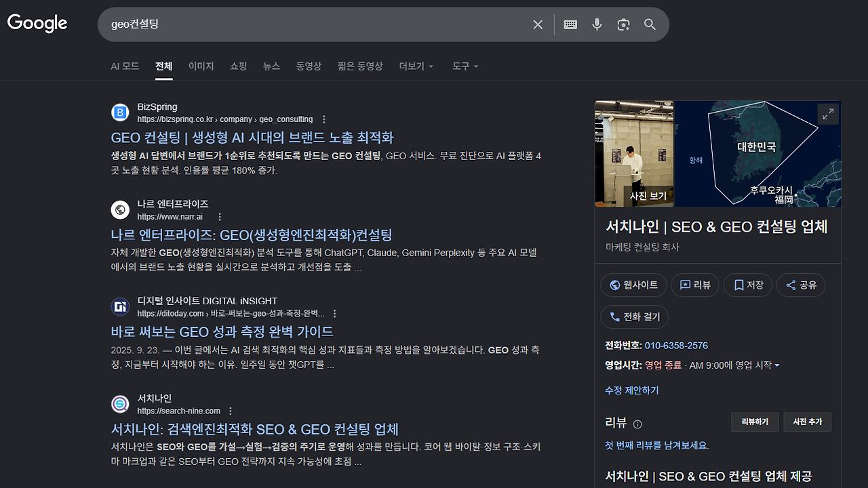Save the 서치나인 listing via bookmark icon
The height and width of the screenshot is (488, 868).
(747, 285)
